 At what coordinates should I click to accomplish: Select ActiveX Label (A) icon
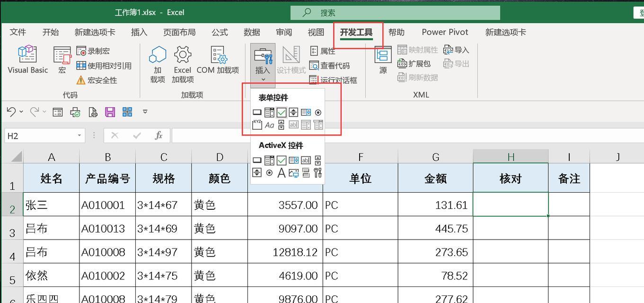click(282, 173)
